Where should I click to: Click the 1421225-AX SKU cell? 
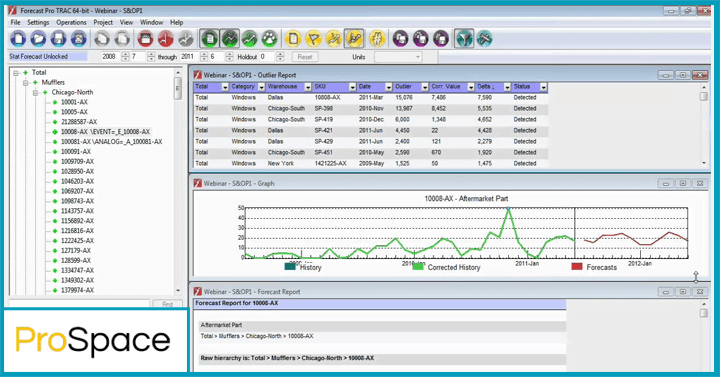(x=330, y=163)
